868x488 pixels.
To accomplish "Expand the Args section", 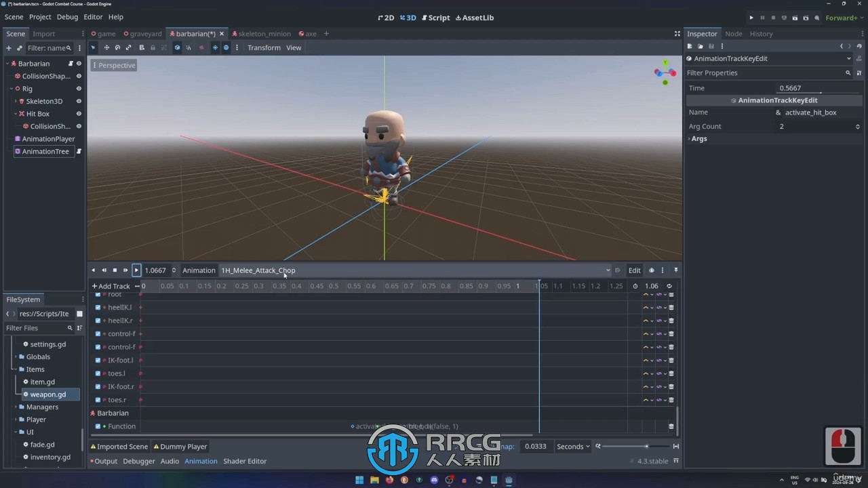I will 699,138.
